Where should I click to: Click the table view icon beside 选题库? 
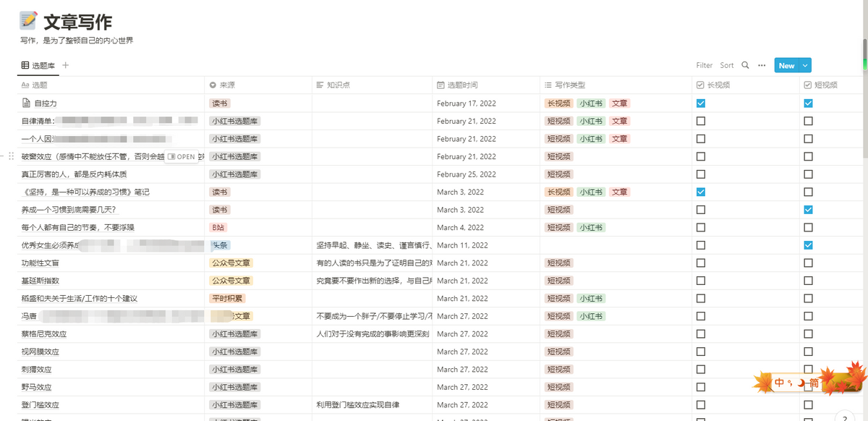click(24, 65)
